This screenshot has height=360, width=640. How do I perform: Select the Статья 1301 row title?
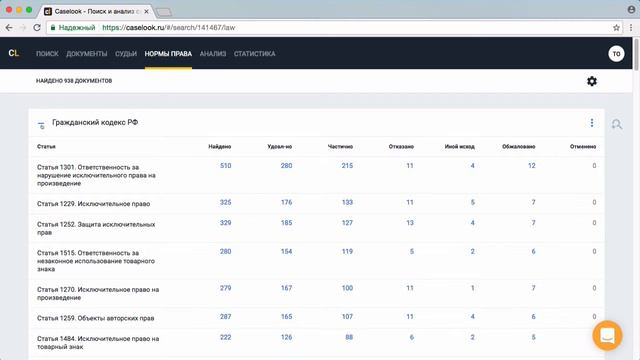coord(96,176)
